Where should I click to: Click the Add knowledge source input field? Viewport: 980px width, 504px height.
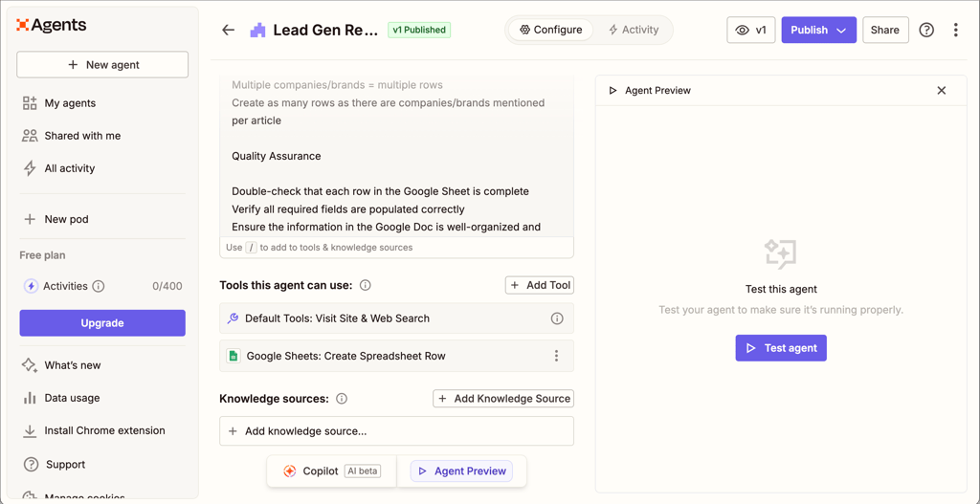[x=396, y=431]
